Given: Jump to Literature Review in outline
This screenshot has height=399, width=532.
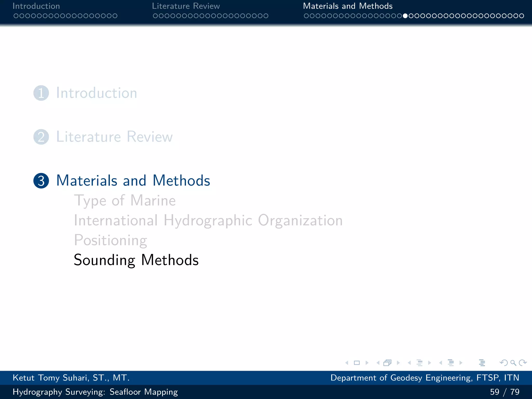Looking at the screenshot, I should click(x=114, y=137).
